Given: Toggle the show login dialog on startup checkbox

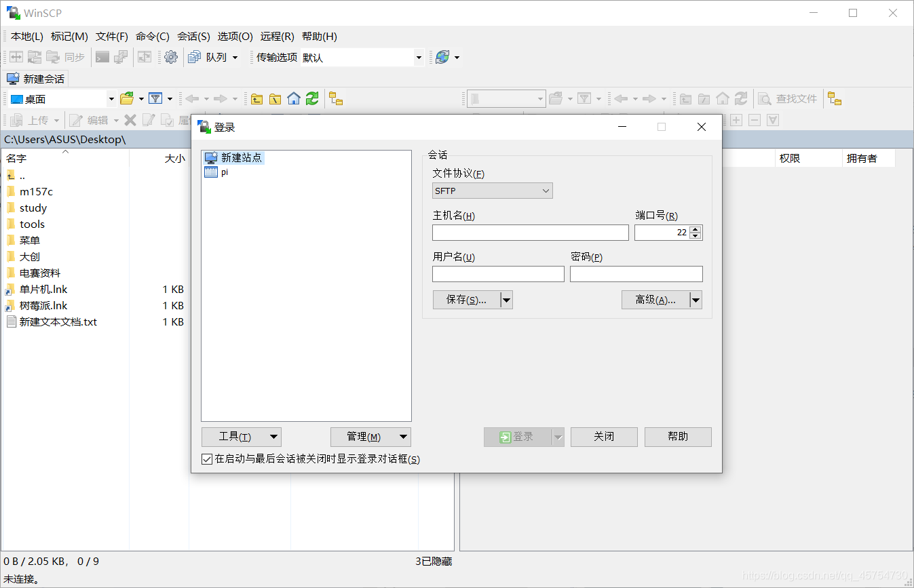Looking at the screenshot, I should click(207, 459).
